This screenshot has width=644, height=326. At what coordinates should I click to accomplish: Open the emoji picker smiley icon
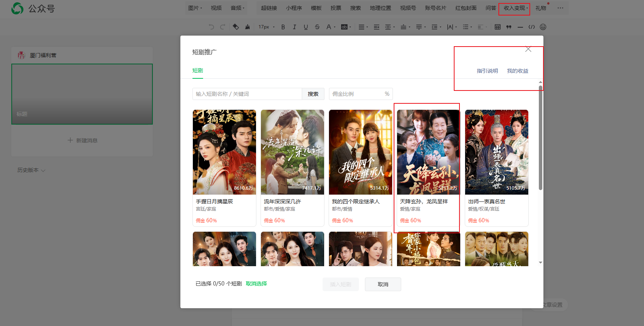[543, 27]
